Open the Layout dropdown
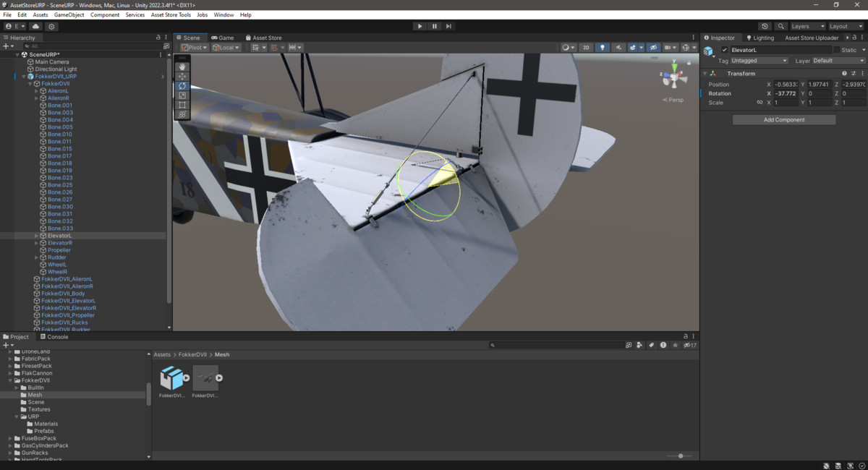868x470 pixels. [x=846, y=26]
